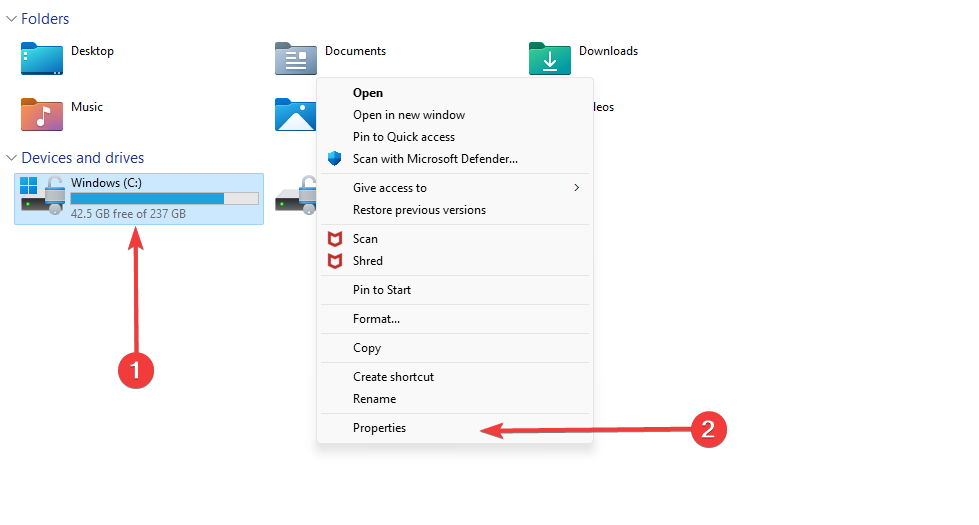Open the Pictures folder icon
The width and height of the screenshot is (979, 525).
pyautogui.click(x=295, y=114)
